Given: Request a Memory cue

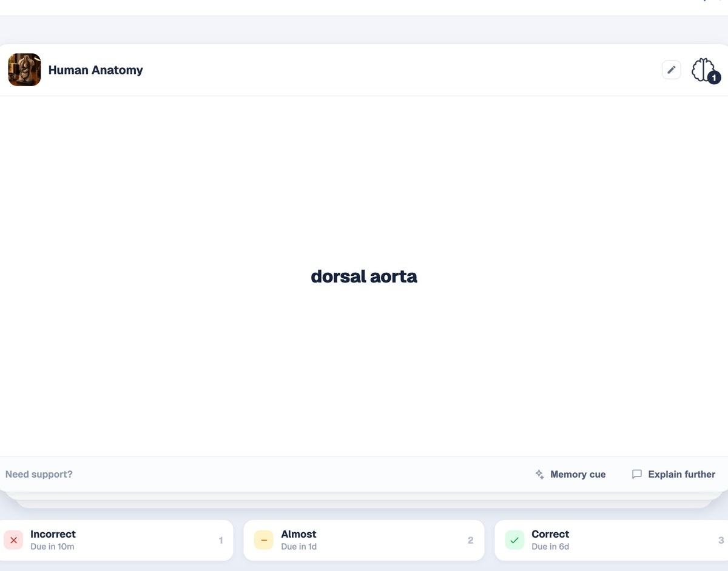Looking at the screenshot, I should 570,474.
